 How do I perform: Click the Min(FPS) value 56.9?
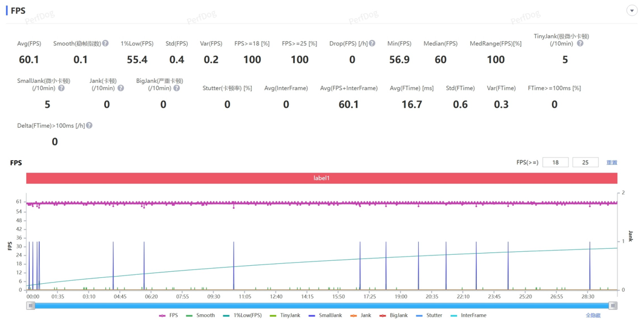coord(399,59)
